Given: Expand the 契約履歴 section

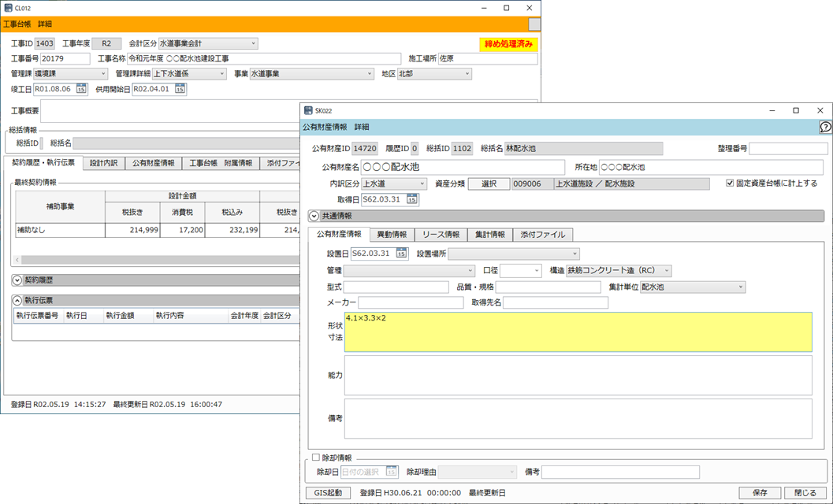Looking at the screenshot, I should pyautogui.click(x=17, y=280).
